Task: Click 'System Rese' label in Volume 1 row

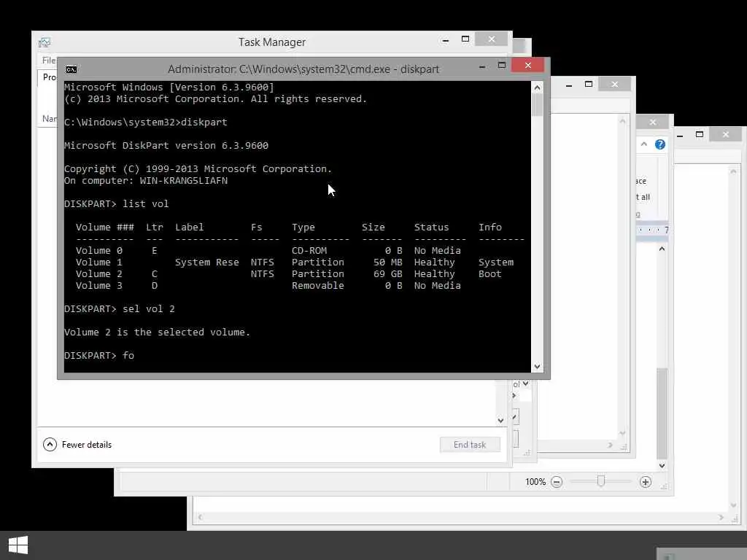Action: pos(206,262)
